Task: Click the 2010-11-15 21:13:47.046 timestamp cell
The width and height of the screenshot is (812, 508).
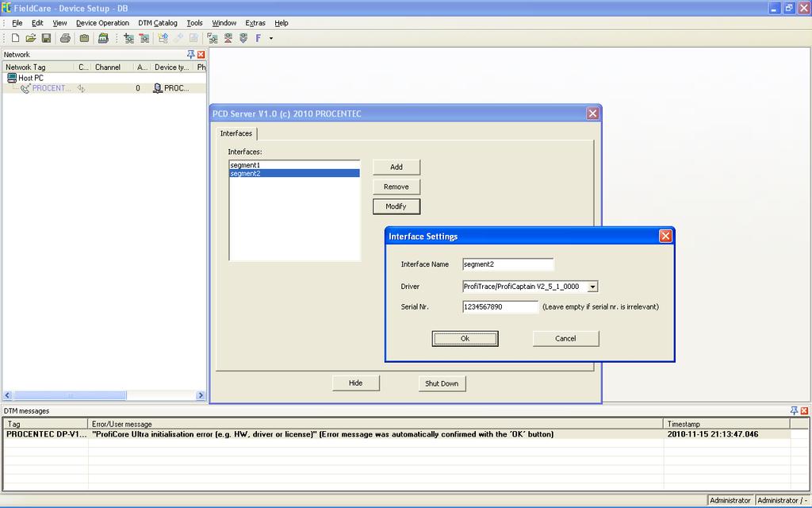Action: [x=727, y=434]
